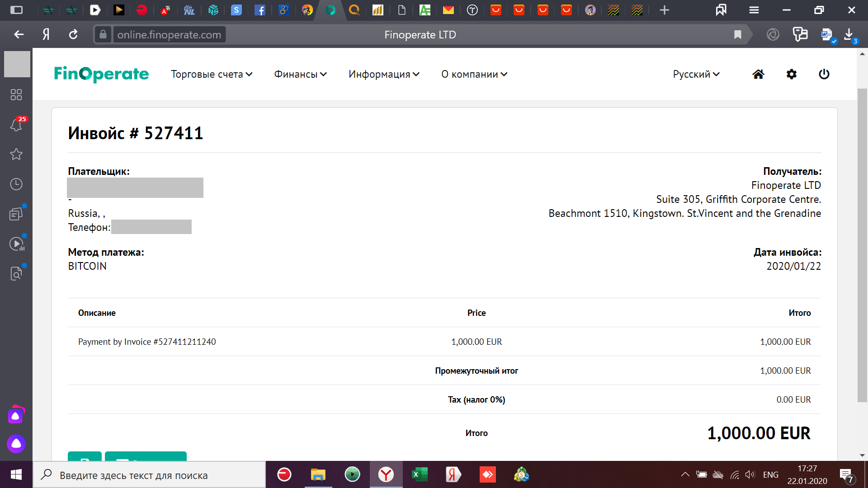Open the Русский language dropdown
This screenshot has width=868, height=488.
click(696, 74)
